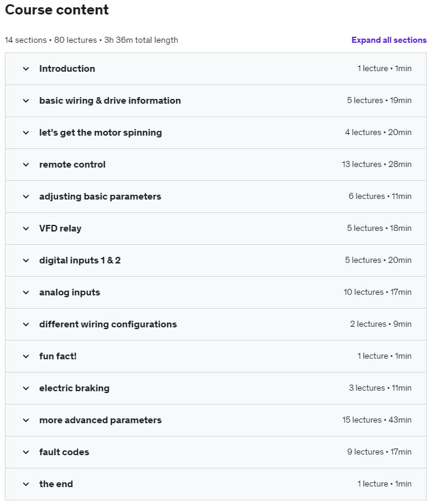Select the fun fact! section title
Viewport: 431px width, 504px height.
58,356
